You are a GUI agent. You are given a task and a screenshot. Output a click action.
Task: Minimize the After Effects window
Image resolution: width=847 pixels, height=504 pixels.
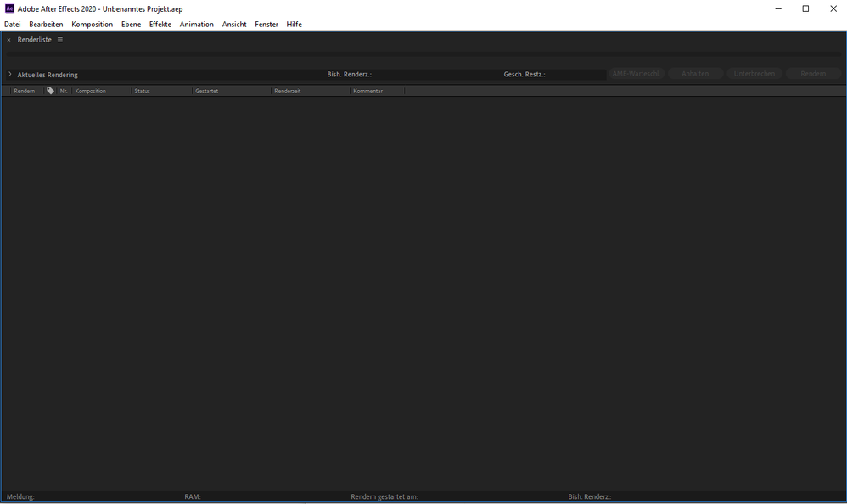(x=778, y=8)
